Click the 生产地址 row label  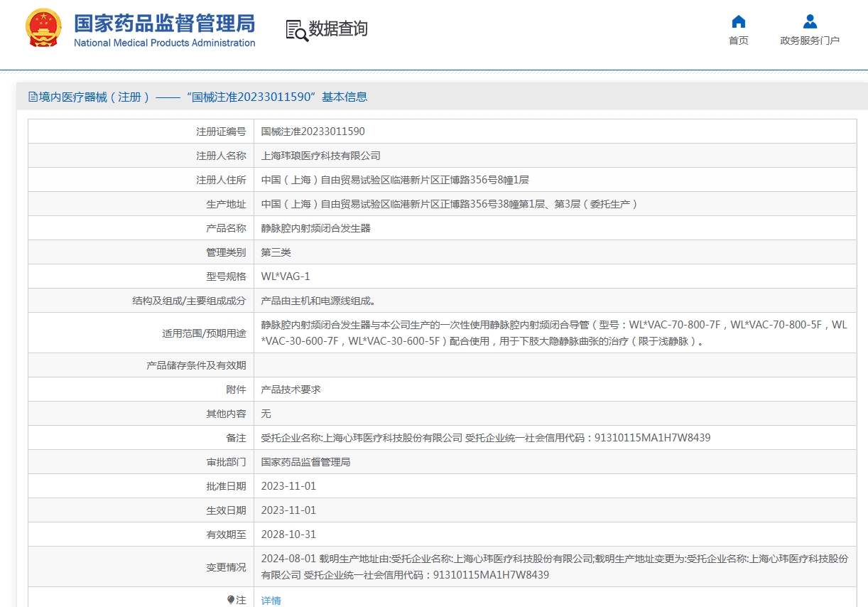pos(226,204)
